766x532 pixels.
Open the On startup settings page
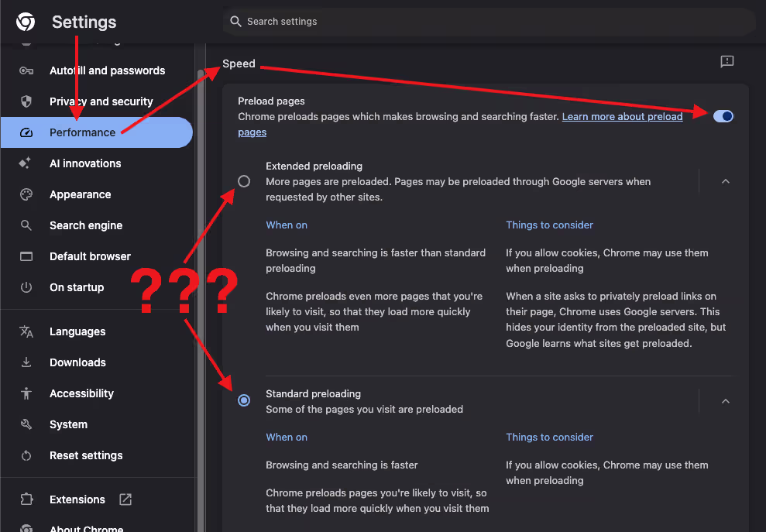(x=77, y=287)
